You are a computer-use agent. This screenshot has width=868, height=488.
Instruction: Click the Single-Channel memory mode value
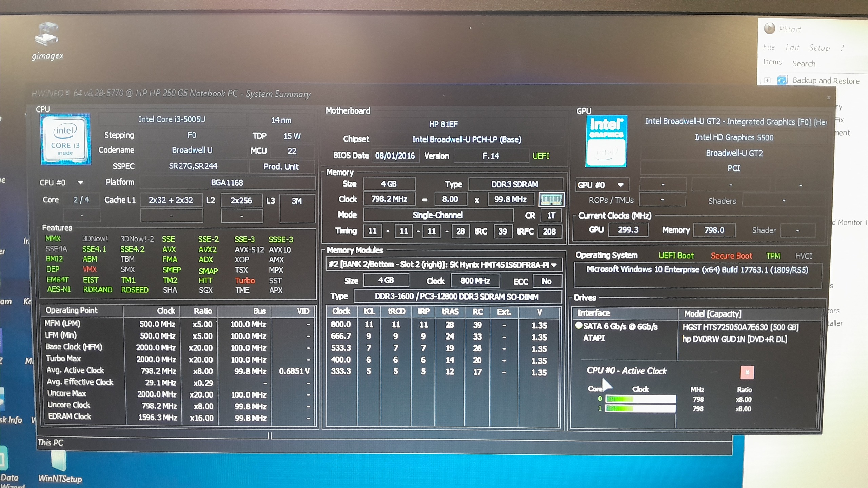(437, 215)
